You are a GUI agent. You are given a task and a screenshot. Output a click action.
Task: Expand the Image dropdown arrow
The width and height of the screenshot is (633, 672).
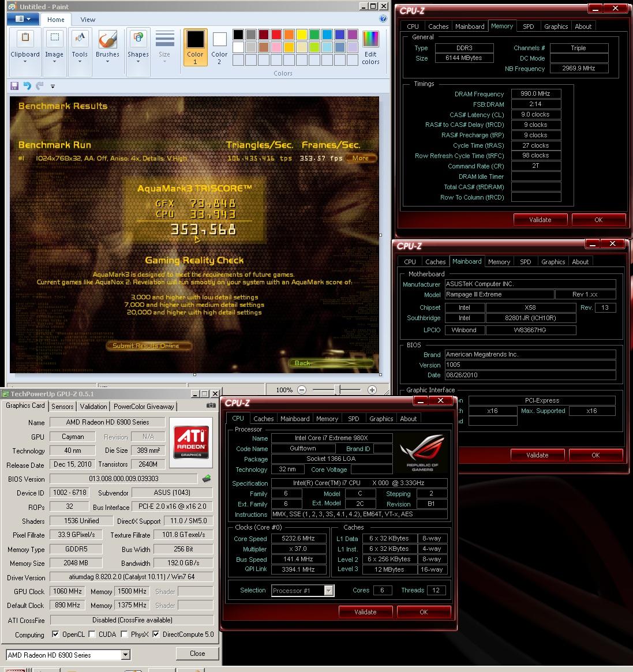coord(54,62)
